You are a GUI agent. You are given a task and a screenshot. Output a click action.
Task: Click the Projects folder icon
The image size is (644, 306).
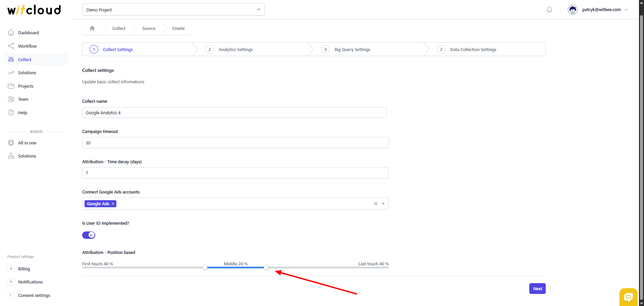pyautogui.click(x=11, y=86)
